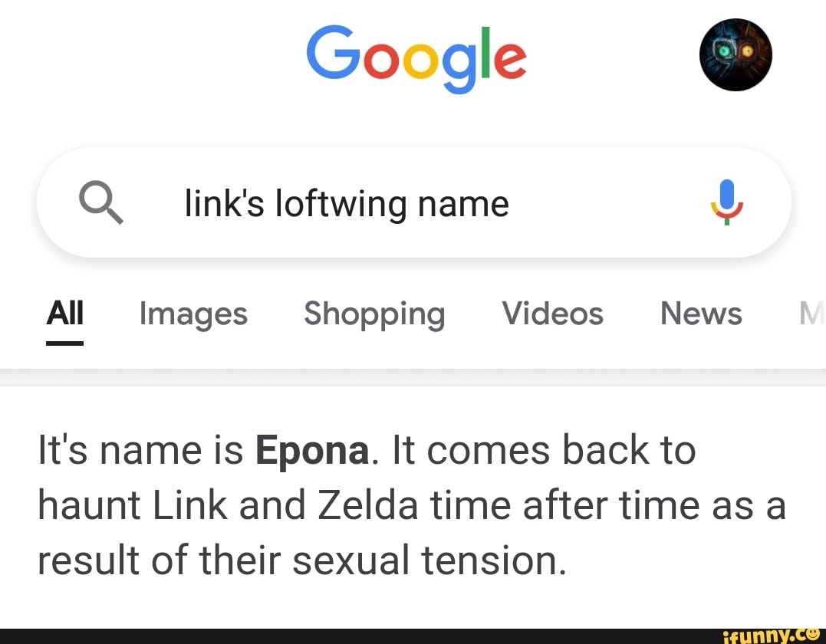826x644 pixels.
Task: Click the magnifying glass search icon
Action: [100, 202]
